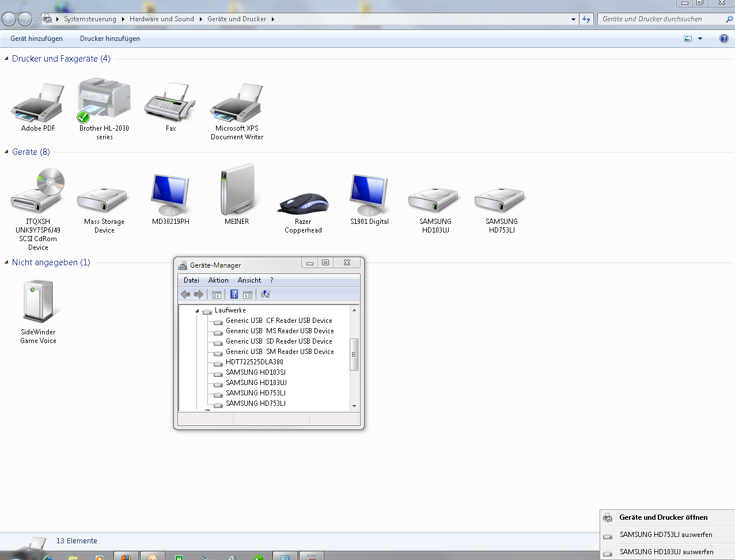Click the Razer Copperhead mouse icon
Viewport: 735px width, 560px height.
pos(303,203)
